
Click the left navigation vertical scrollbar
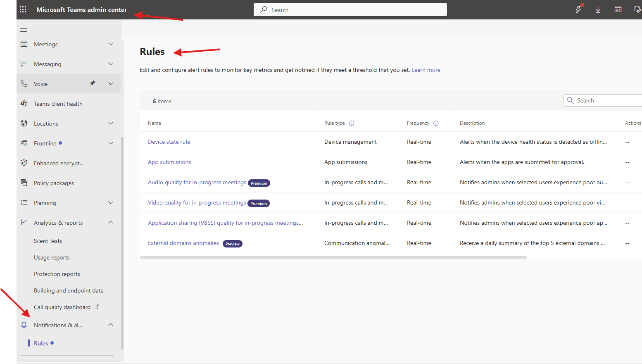click(122, 243)
